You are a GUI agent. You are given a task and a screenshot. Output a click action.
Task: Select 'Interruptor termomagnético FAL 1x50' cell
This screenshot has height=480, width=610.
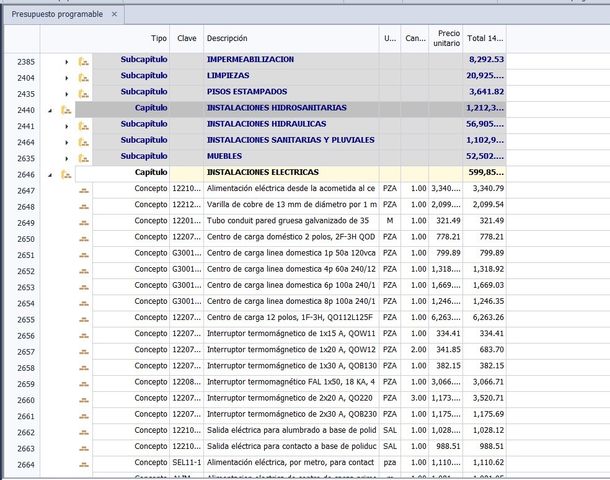click(291, 382)
